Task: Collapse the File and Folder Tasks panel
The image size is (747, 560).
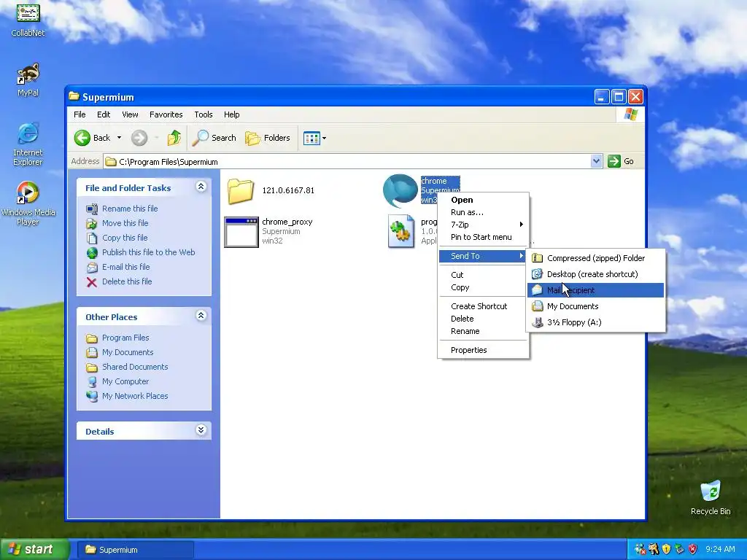Action: [201, 187]
